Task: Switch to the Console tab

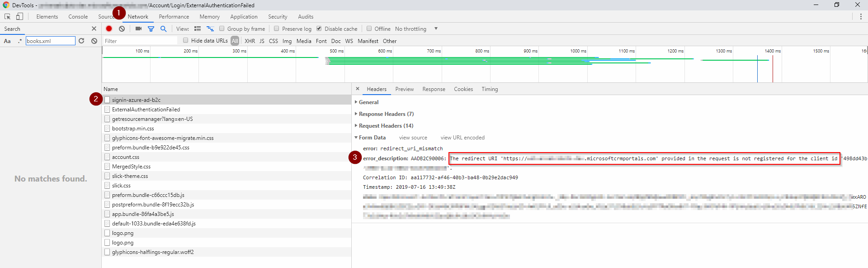Action: coord(78,17)
